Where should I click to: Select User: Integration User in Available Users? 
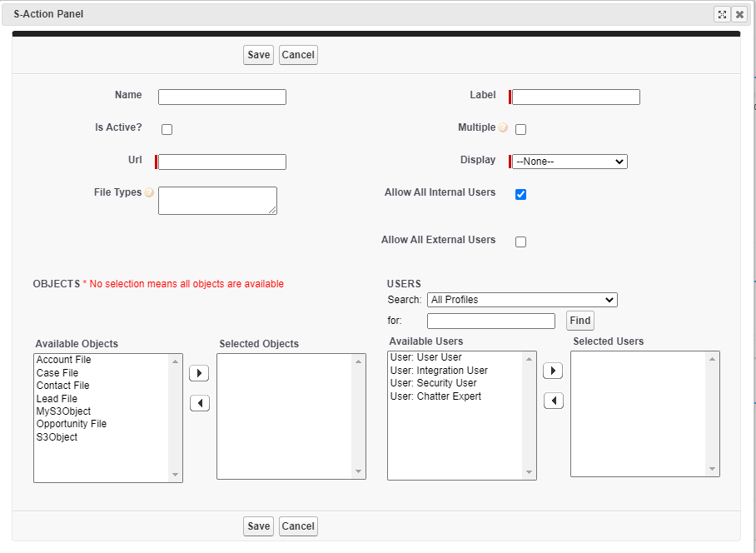coord(438,371)
